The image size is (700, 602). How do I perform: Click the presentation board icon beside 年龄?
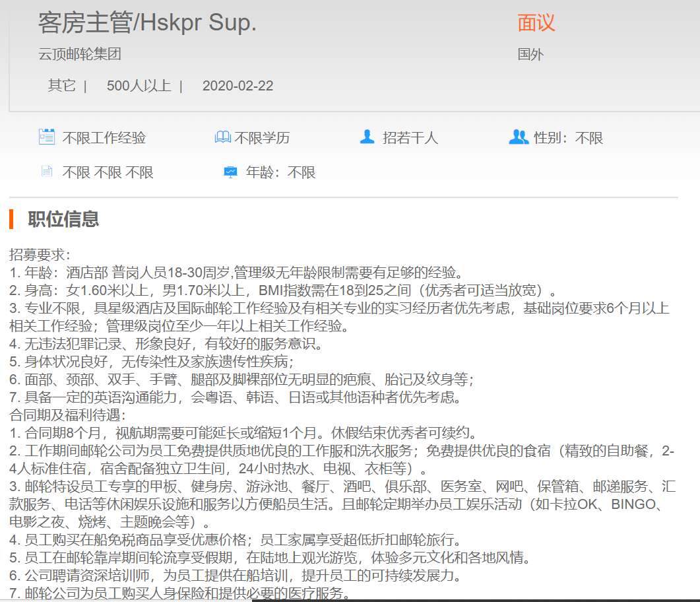(230, 172)
